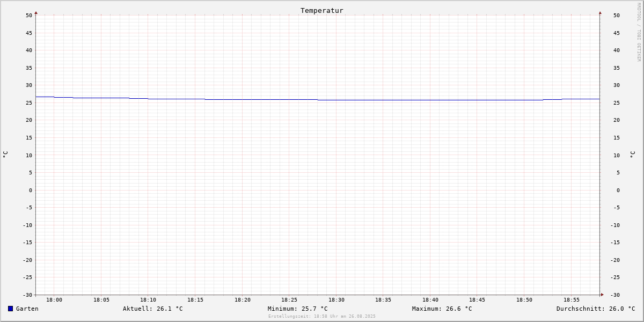Screen dimensions: 644x322
Task: Select the Durchschnitt: 26.0 °C value
Action: [596, 309]
